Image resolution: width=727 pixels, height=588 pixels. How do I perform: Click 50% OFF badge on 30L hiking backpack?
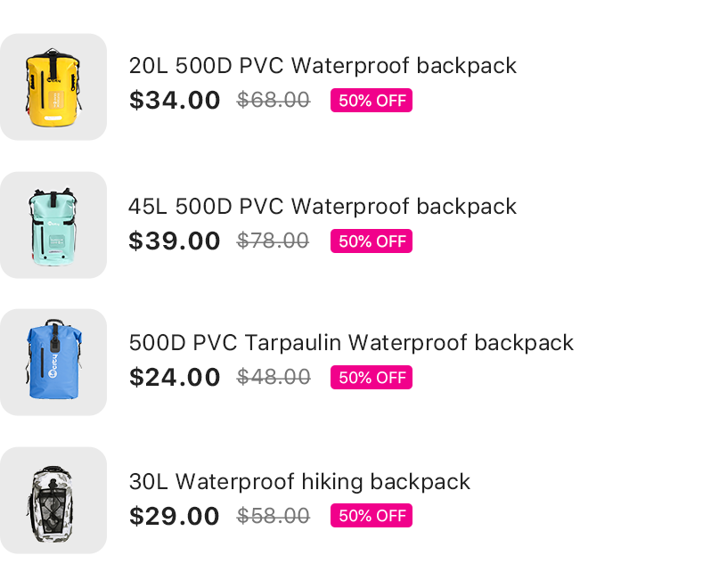coord(372,516)
